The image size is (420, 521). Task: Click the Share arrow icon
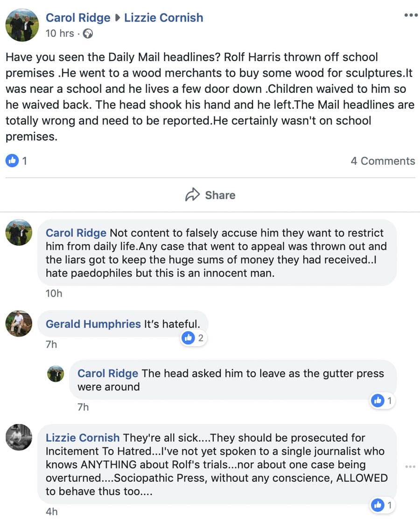click(x=192, y=195)
